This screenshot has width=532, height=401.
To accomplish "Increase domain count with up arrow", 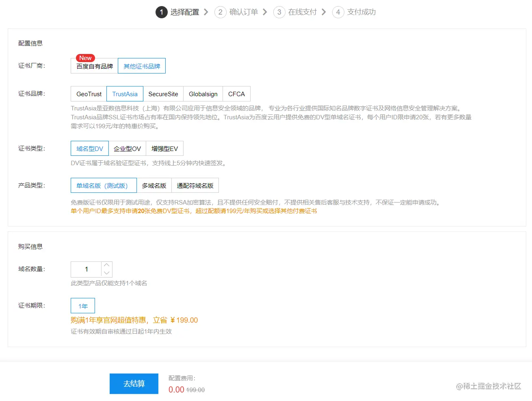I will [x=107, y=265].
